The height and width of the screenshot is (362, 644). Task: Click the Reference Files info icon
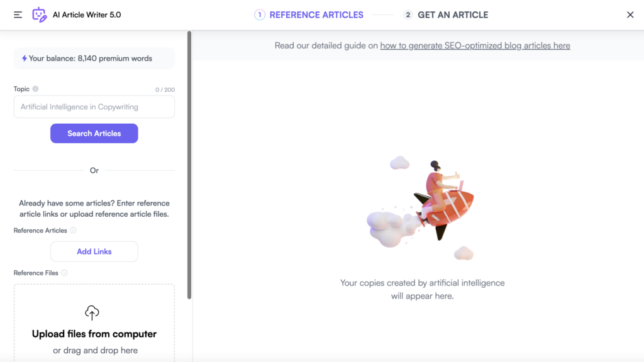64,273
